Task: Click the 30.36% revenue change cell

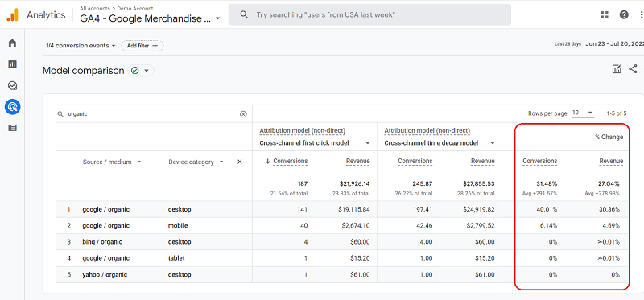Action: [x=609, y=209]
